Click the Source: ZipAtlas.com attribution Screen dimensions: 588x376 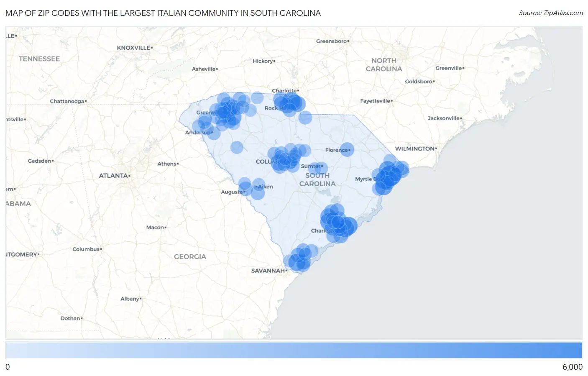(x=550, y=13)
